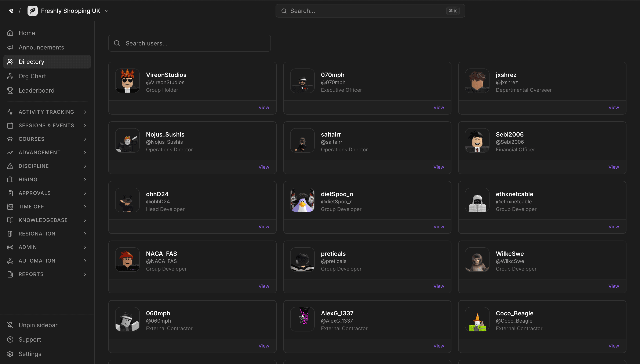Click the app logo in the top-left corner
This screenshot has width=640, height=364.
point(11,11)
